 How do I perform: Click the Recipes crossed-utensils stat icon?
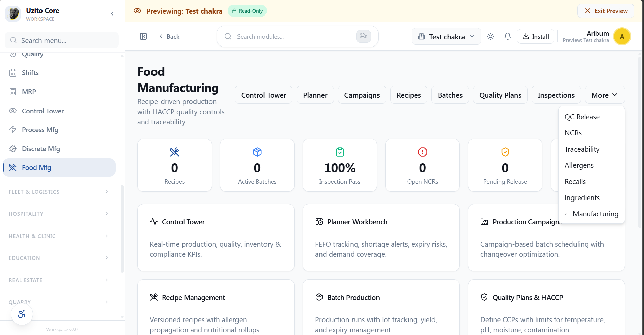[174, 152]
